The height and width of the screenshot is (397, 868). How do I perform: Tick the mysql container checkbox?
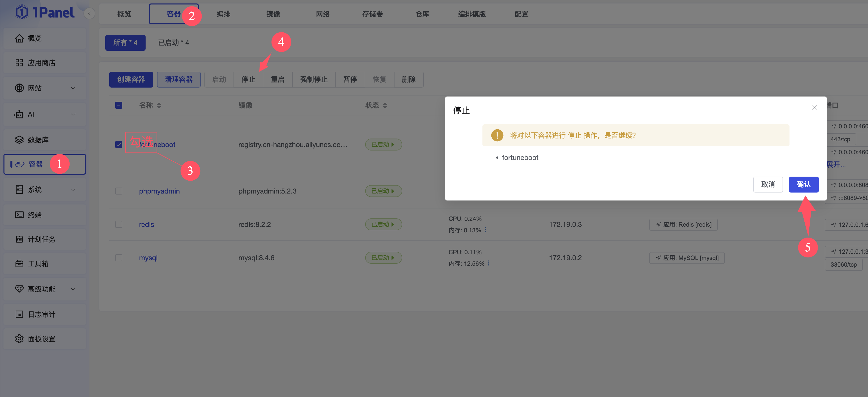[118, 258]
